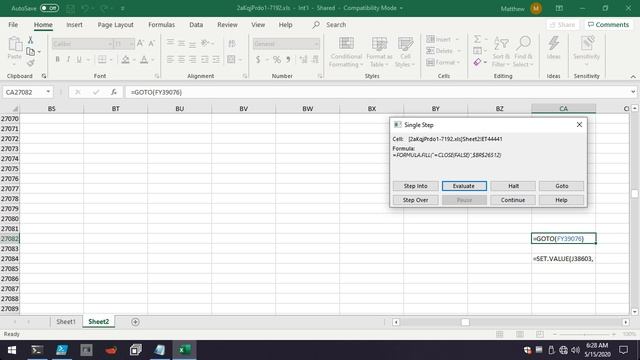This screenshot has height=360, width=640.
Task: Click the Font Color letter A icon
Action: (x=144, y=60)
